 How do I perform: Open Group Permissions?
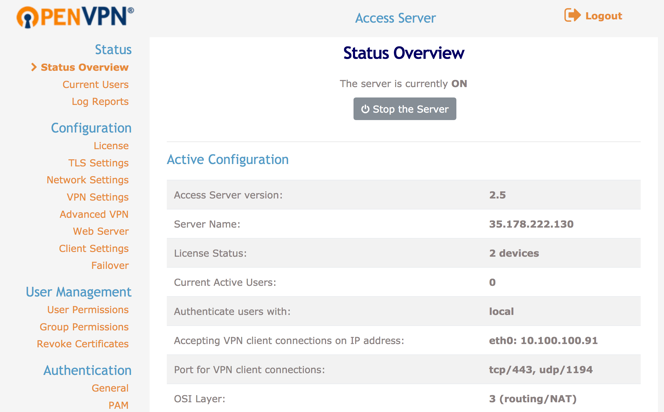84,327
